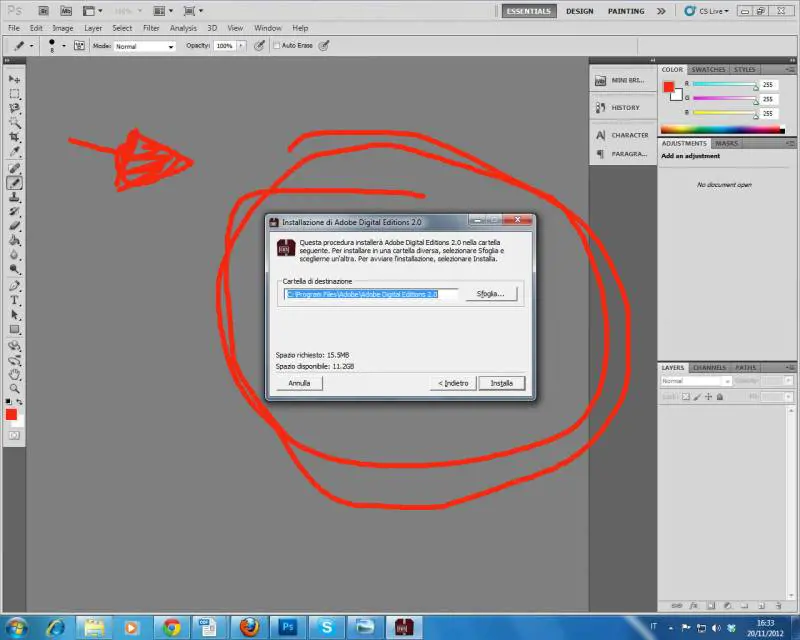The image size is (800, 640).
Task: Select the Horizontal Type tool
Action: [x=14, y=300]
